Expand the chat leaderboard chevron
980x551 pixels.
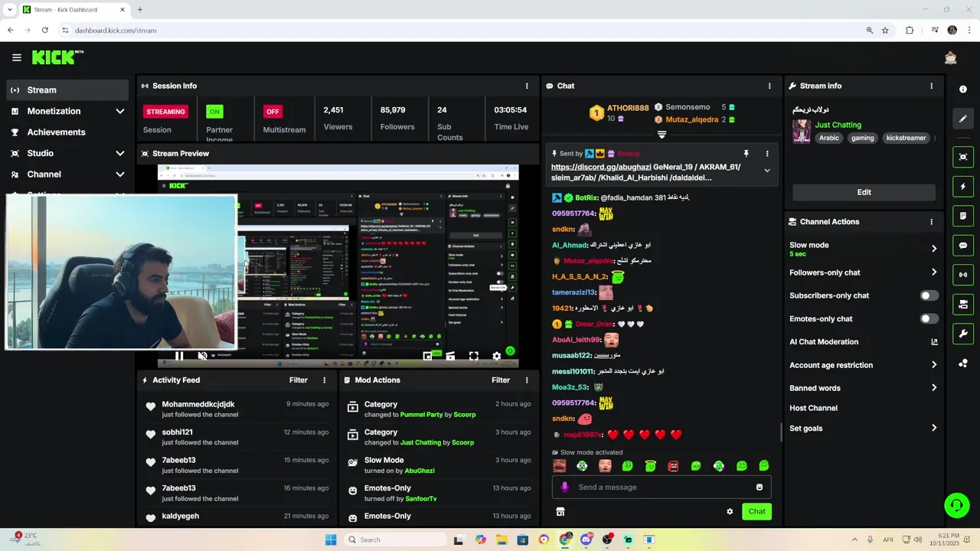[662, 135]
